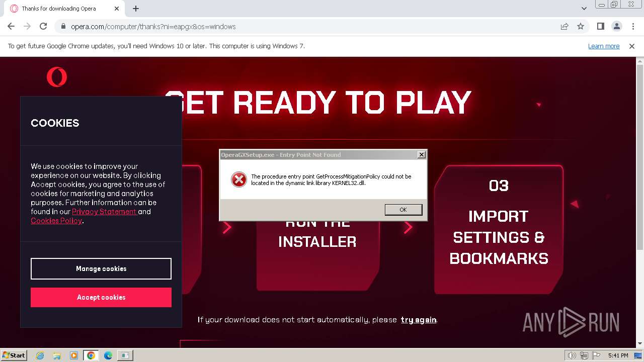Go back in browser history
Image resolution: width=644 pixels, height=362 pixels.
click(11, 26)
